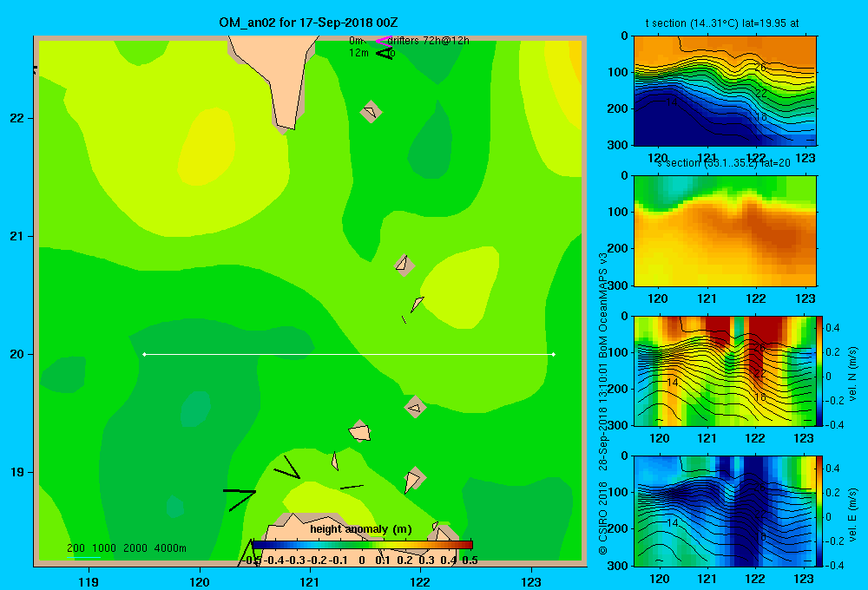This screenshot has height=590, width=868.
Task: Open the salinity section plot
Action: (x=725, y=231)
